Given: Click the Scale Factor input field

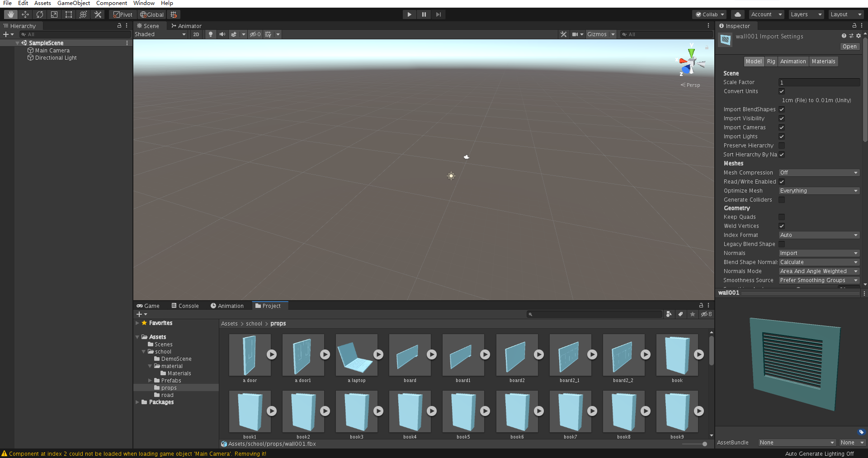Looking at the screenshot, I should click(x=819, y=82).
